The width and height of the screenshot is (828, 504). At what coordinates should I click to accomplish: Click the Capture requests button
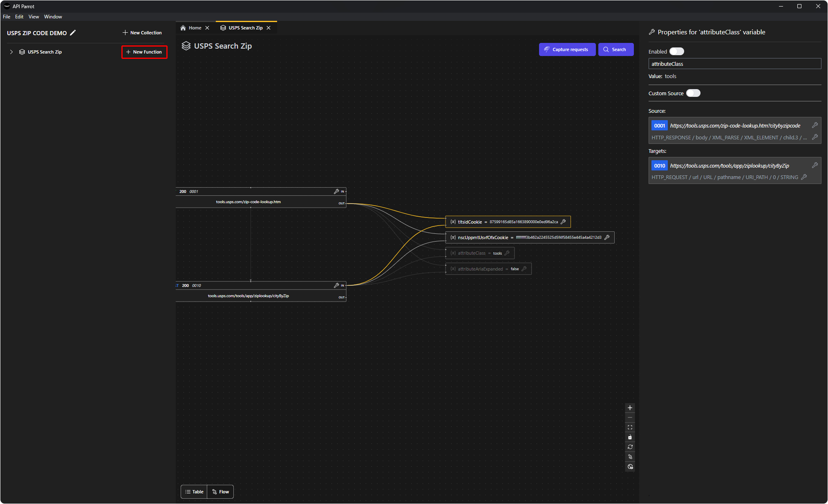[567, 49]
